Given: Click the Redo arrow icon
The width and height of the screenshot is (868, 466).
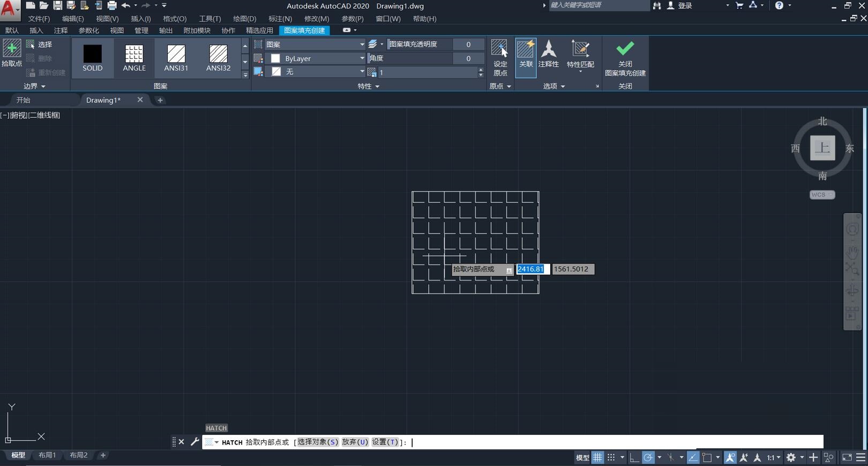Looking at the screenshot, I should [146, 5].
